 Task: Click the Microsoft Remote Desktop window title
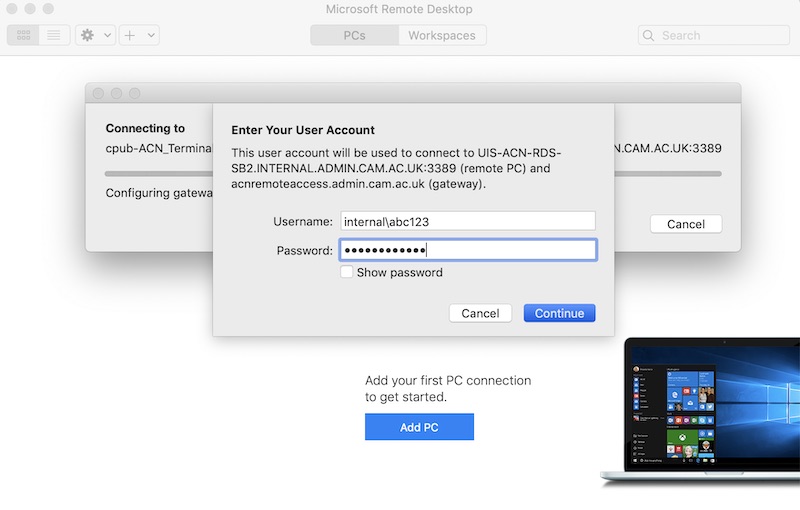pos(399,9)
